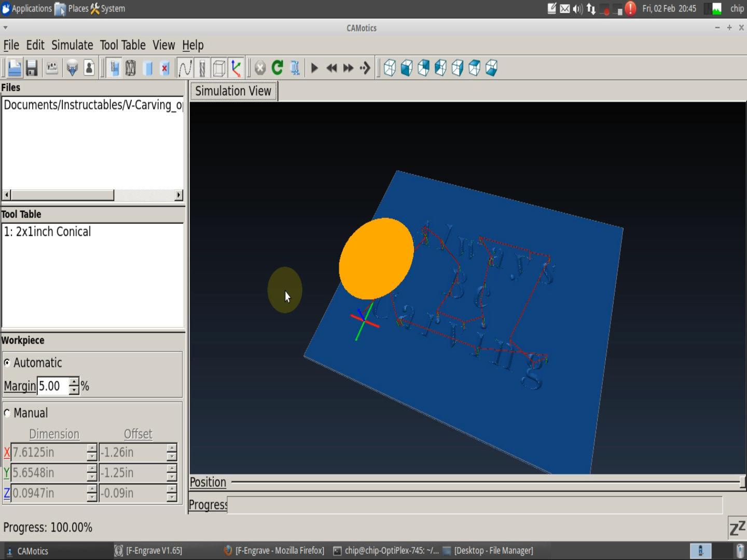Screen dimensions: 747x560
Task: Switch to the Simulation View tab
Action: click(x=233, y=91)
